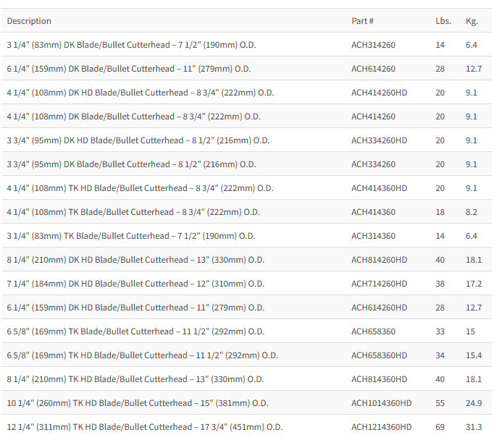Select part number ACH1214360HD
This screenshot has width=502, height=448.
[381, 427]
